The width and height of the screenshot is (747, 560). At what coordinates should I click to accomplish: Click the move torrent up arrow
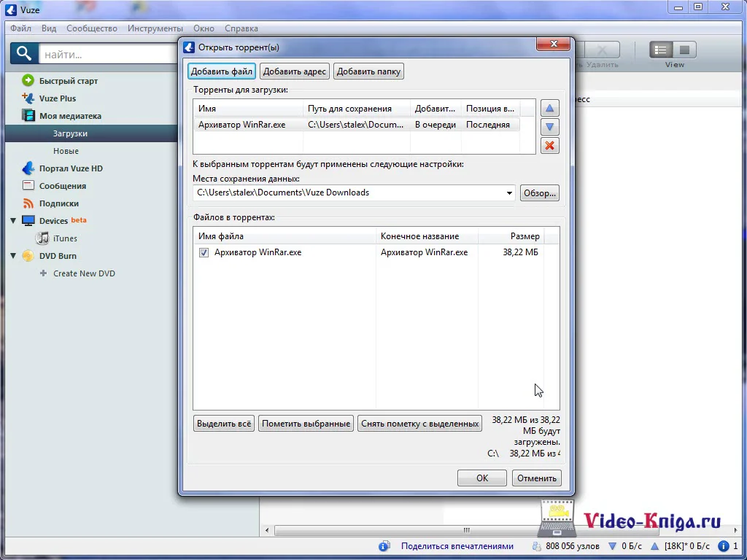click(550, 109)
